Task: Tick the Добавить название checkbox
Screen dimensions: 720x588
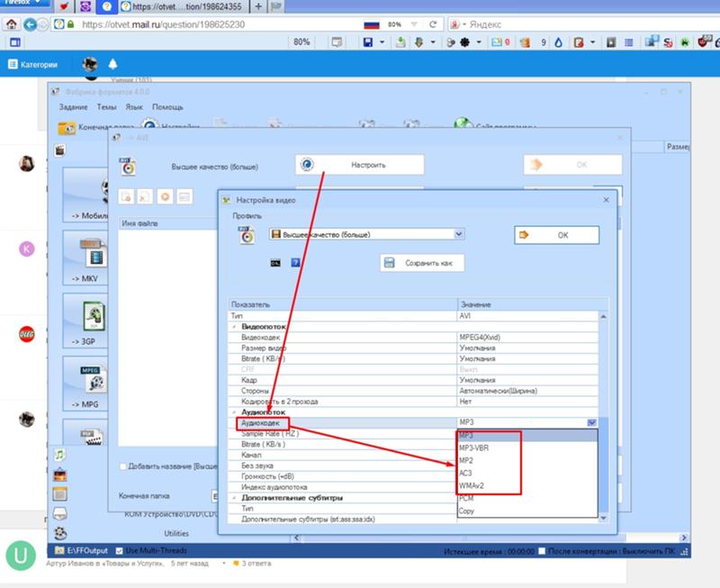Action: 122,466
